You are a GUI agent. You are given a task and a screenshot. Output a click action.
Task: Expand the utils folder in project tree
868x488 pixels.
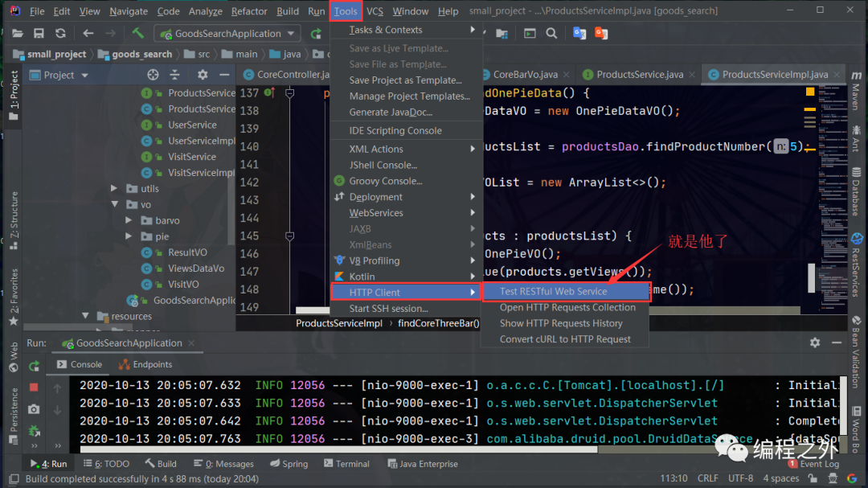[x=114, y=189]
